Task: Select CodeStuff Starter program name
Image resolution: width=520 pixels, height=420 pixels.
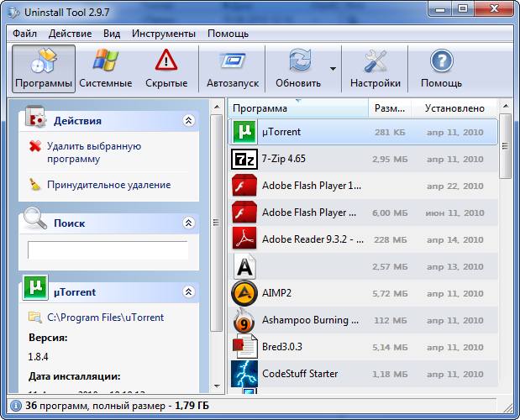Action: pos(300,374)
